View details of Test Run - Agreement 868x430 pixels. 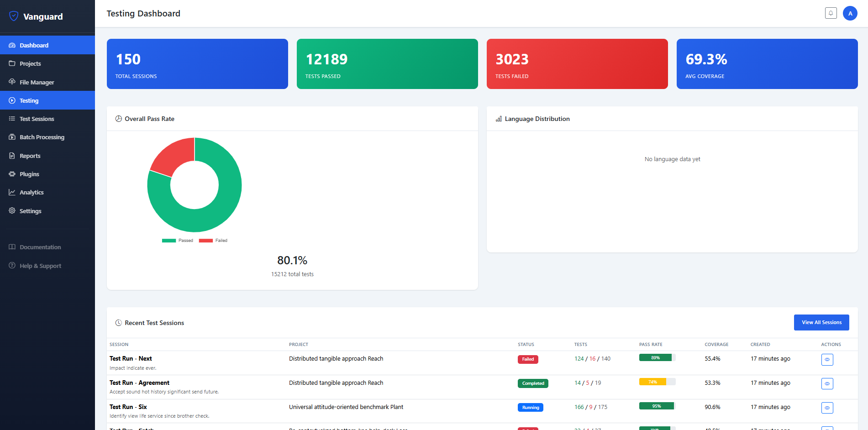click(827, 384)
